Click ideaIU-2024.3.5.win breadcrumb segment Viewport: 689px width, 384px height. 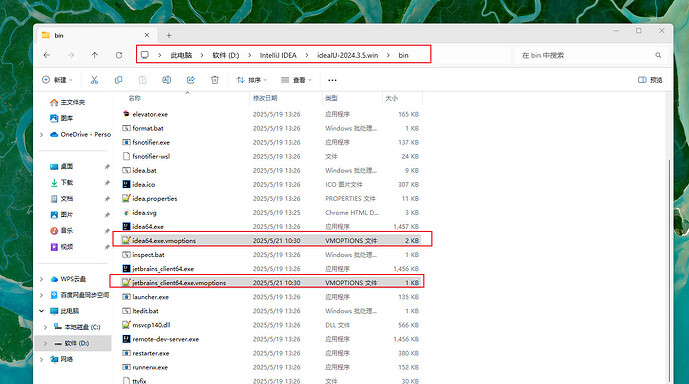click(348, 55)
